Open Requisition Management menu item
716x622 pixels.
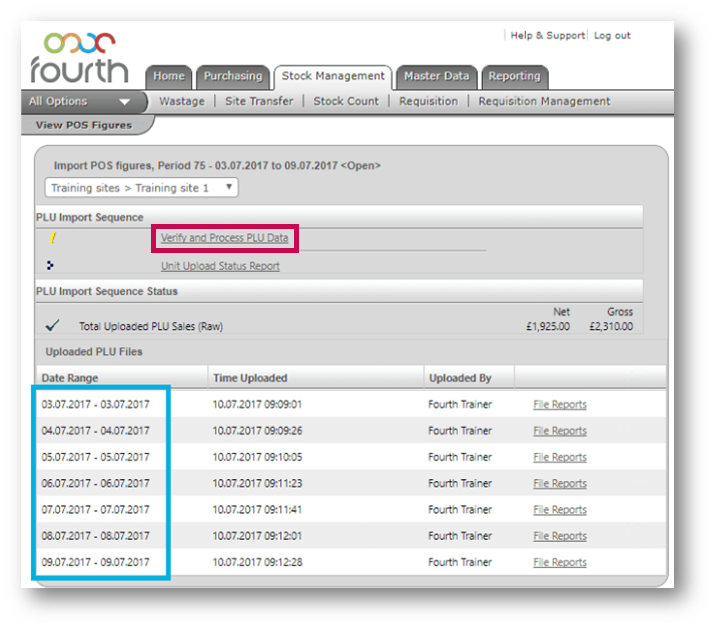(x=544, y=101)
